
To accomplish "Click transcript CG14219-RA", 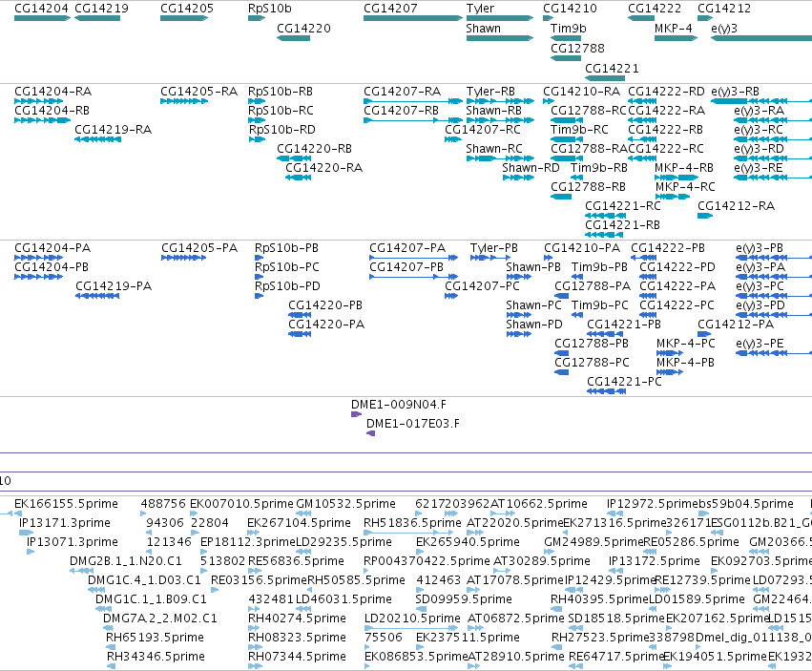I will (x=113, y=130).
